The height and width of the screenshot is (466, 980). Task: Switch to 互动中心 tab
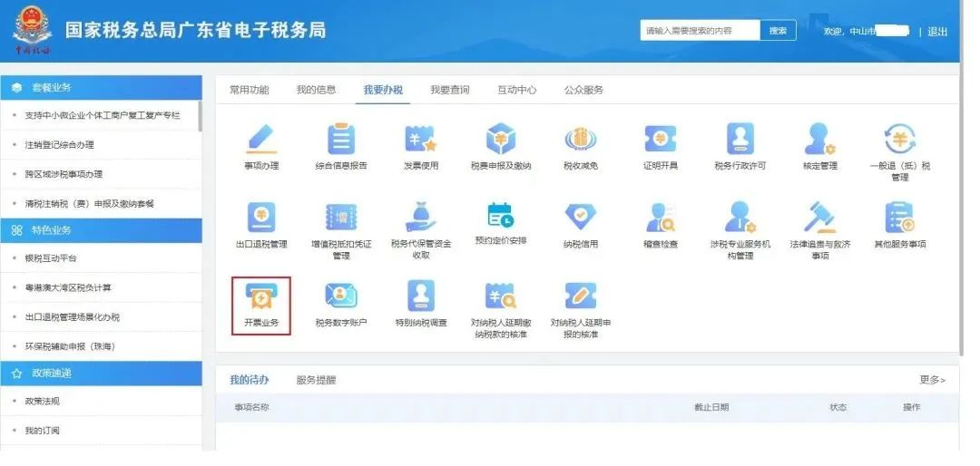[x=517, y=90]
